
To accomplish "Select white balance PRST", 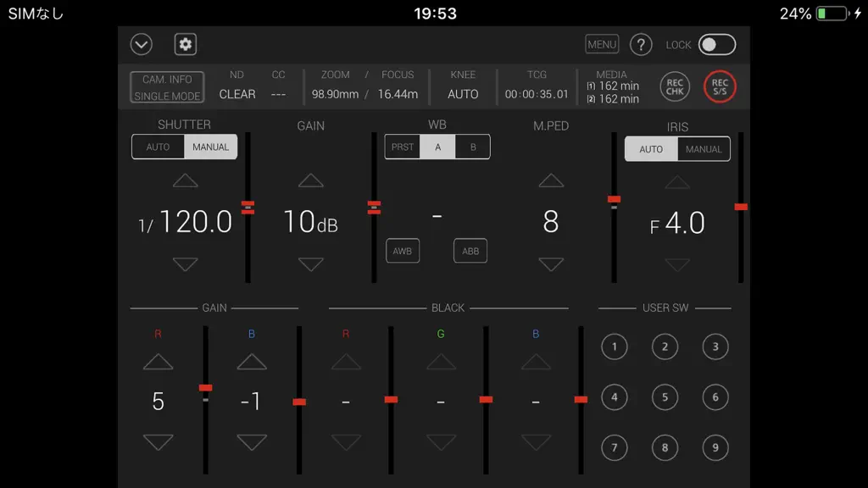I will [x=403, y=147].
